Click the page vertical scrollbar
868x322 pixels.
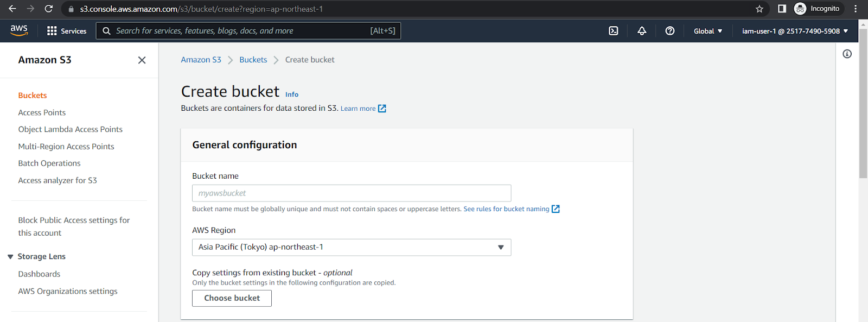click(863, 103)
